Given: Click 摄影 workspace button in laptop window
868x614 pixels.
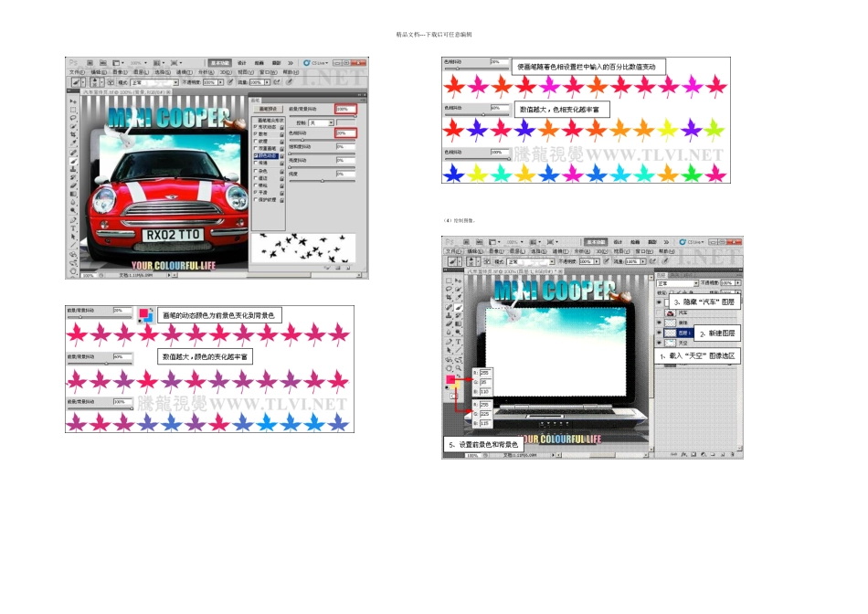Looking at the screenshot, I should pos(652,242).
